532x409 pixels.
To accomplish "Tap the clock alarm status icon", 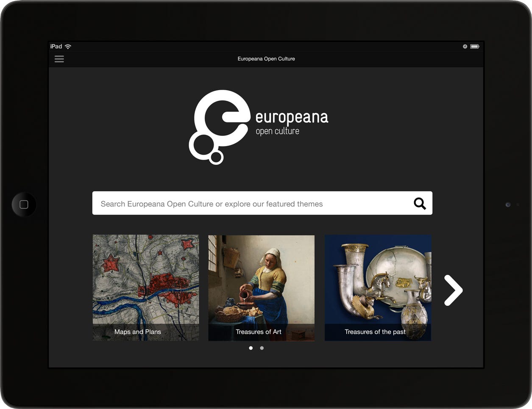I will coord(465,47).
